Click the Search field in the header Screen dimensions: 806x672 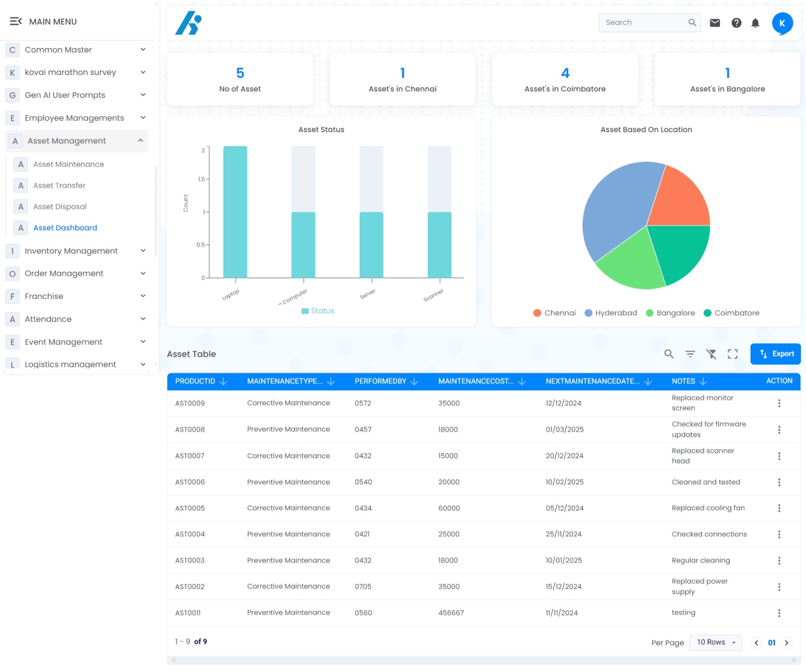[643, 22]
